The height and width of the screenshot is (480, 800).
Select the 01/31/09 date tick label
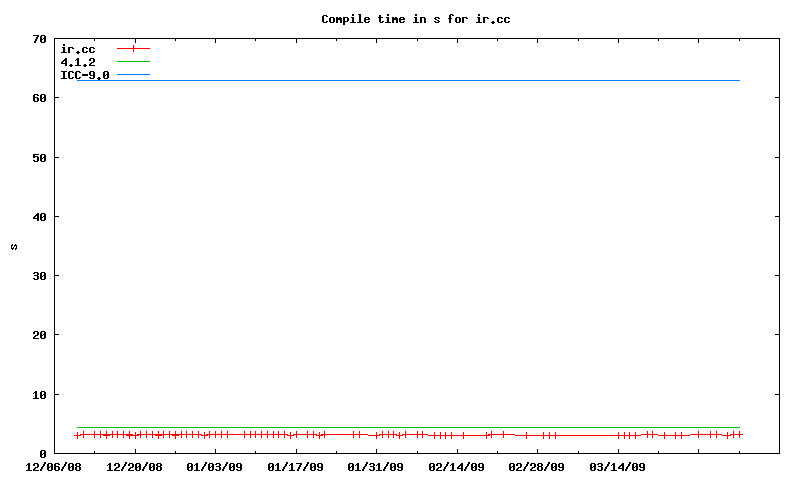pos(376,466)
